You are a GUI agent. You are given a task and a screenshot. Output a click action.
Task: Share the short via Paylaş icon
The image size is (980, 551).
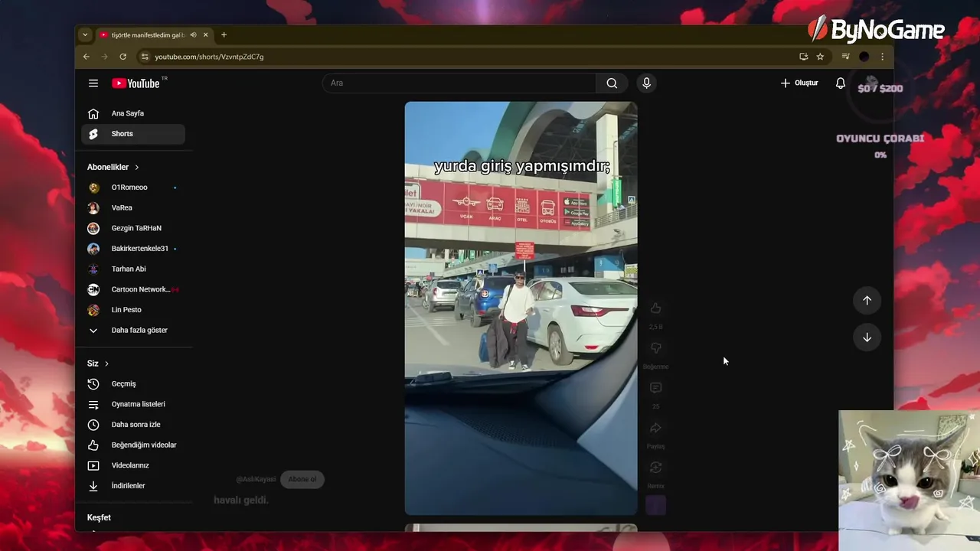655,428
